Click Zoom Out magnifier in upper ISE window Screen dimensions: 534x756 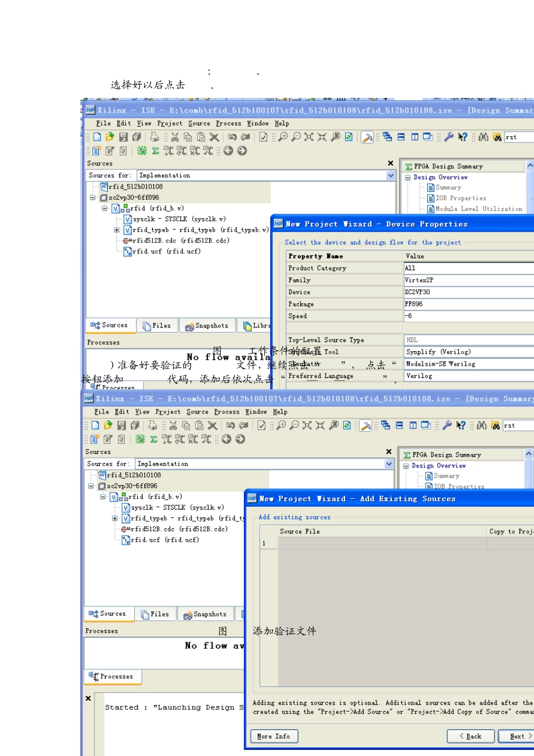point(296,137)
